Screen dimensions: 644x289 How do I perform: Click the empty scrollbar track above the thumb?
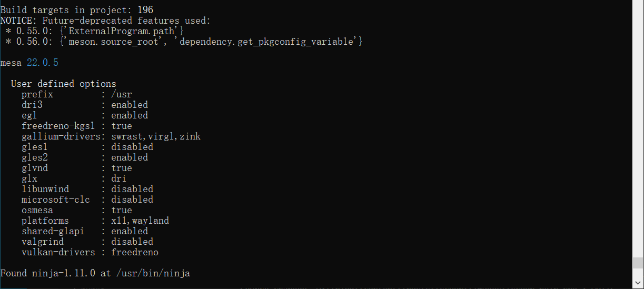click(638, 132)
